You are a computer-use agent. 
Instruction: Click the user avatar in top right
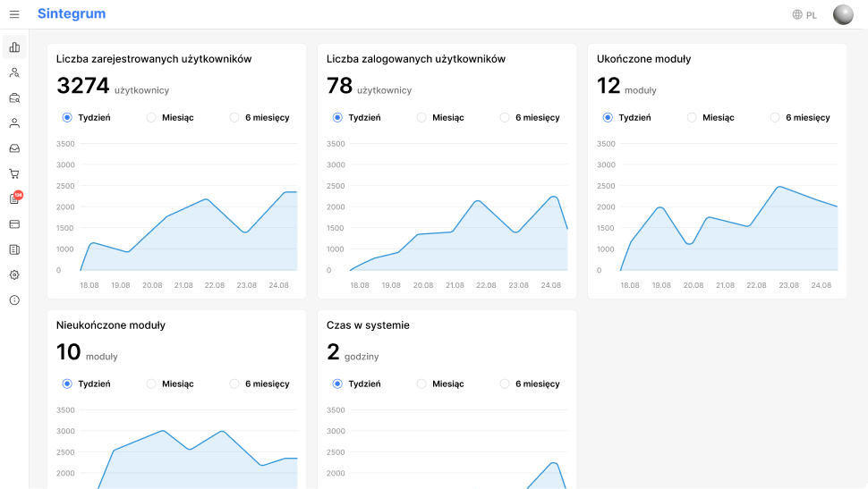click(843, 14)
